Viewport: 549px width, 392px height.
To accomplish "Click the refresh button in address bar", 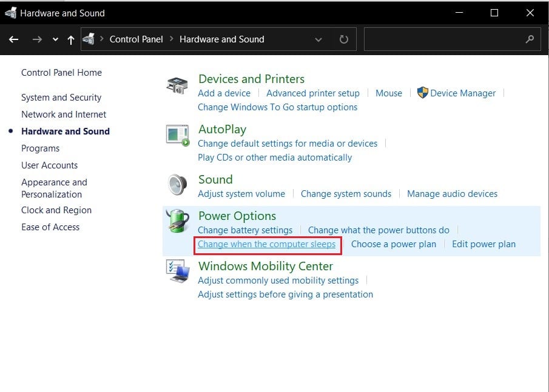I will point(344,39).
